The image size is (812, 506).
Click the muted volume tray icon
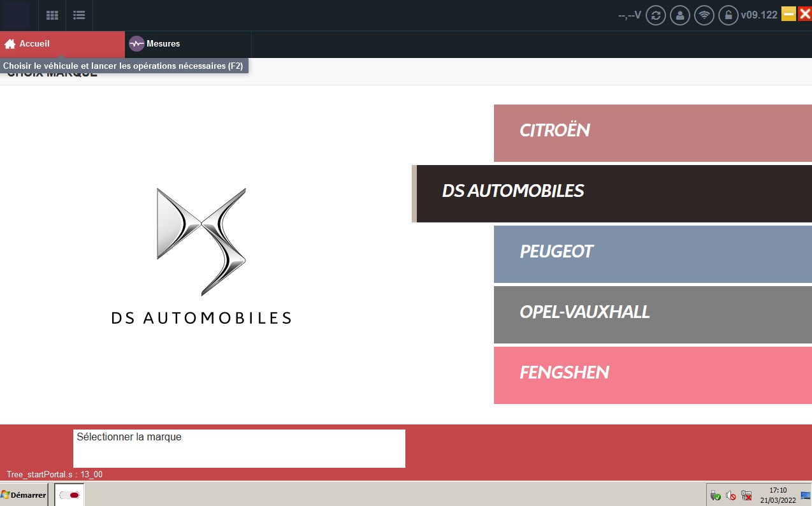[731, 496]
